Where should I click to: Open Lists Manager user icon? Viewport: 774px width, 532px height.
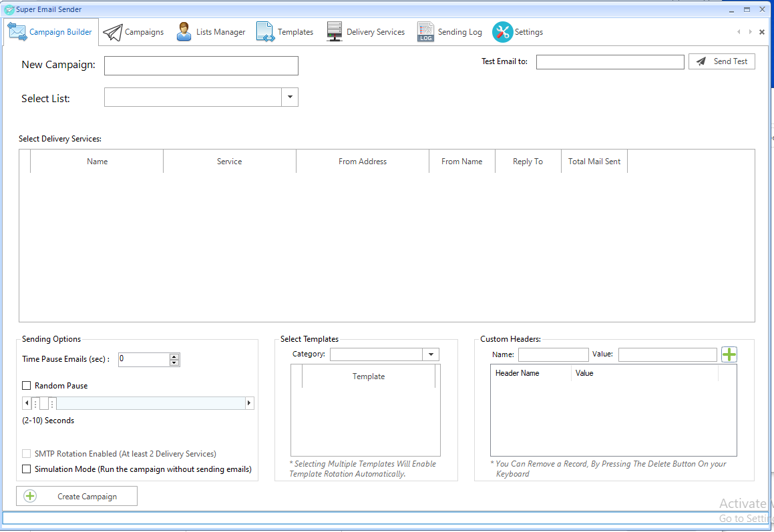184,32
